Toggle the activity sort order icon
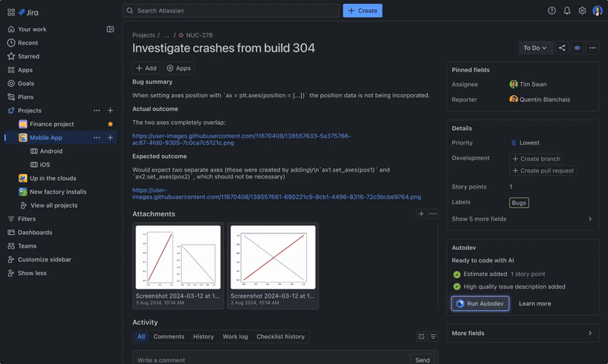Screen dimensions: 608x364 pyautogui.click(x=433, y=337)
